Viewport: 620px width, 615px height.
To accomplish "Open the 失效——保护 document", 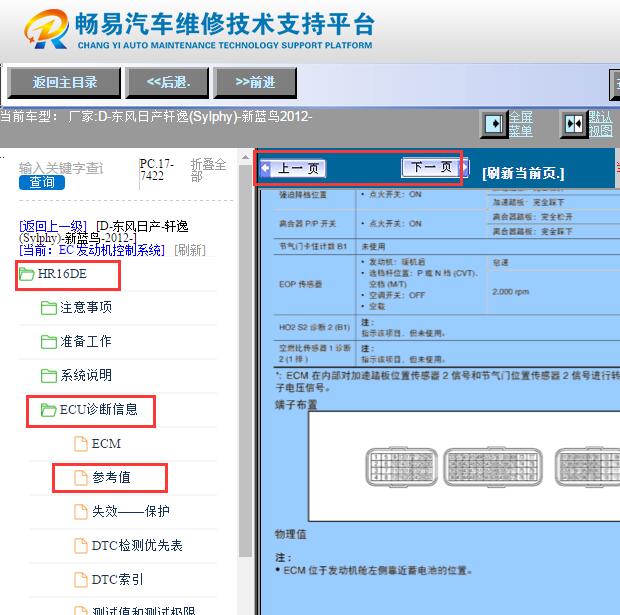I will tap(131, 511).
